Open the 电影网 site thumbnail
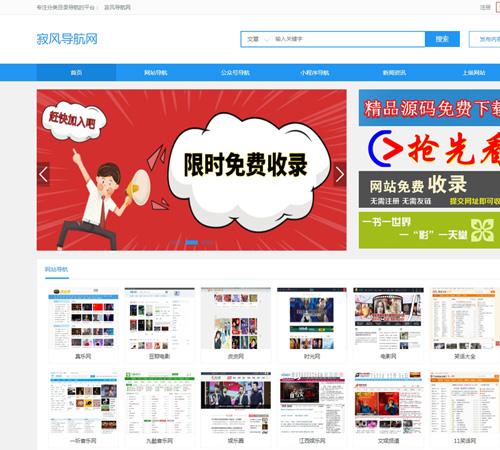This screenshot has width=500, height=450. [388, 318]
